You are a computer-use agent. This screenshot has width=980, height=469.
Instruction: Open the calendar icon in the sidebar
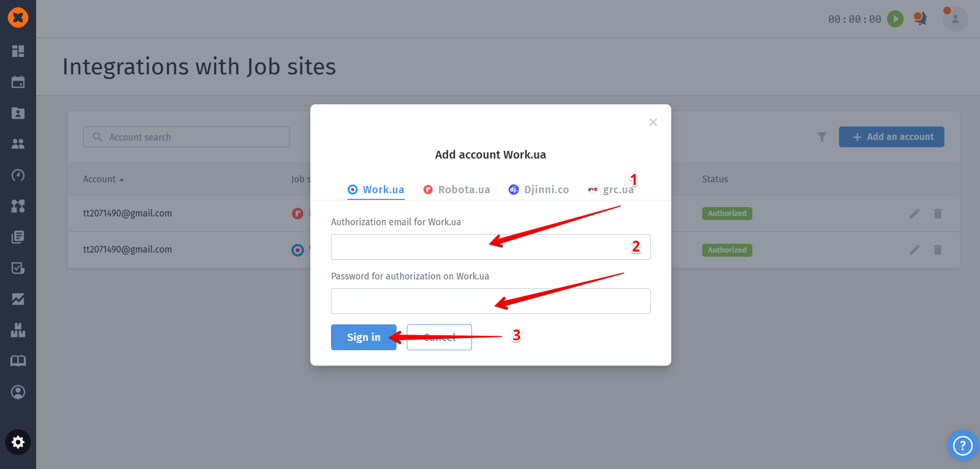(x=18, y=82)
